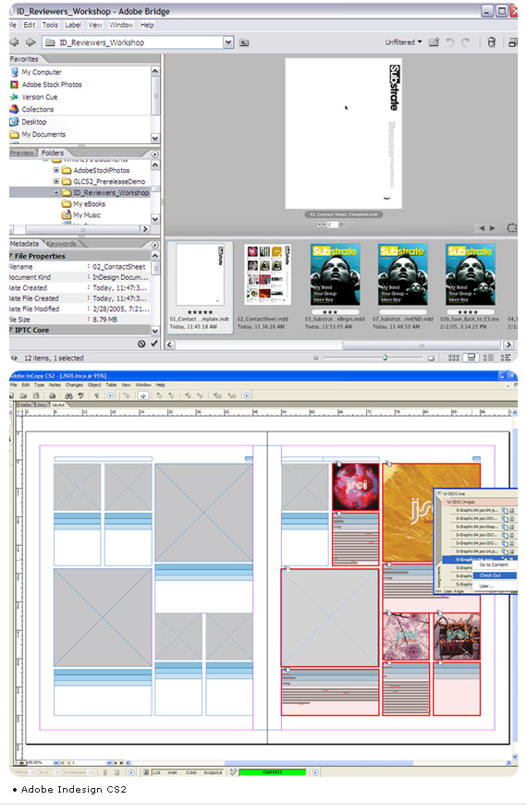Open My Computer in Favorites
The width and height of the screenshot is (527, 812).
tap(42, 72)
